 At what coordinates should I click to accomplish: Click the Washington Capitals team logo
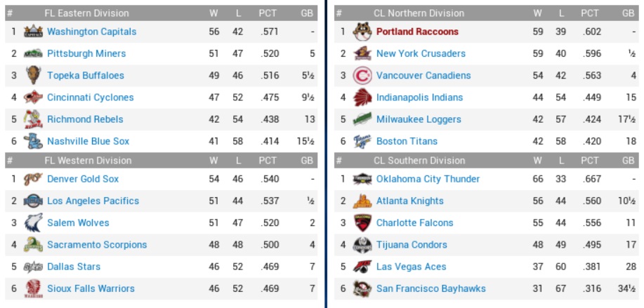[33, 32]
